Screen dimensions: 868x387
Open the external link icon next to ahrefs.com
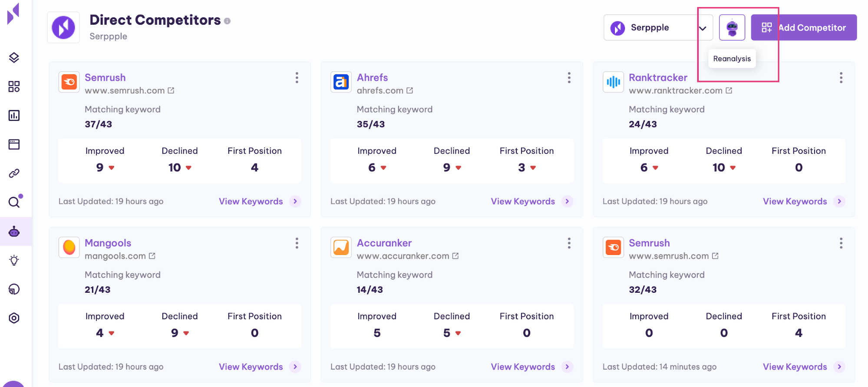coord(409,90)
